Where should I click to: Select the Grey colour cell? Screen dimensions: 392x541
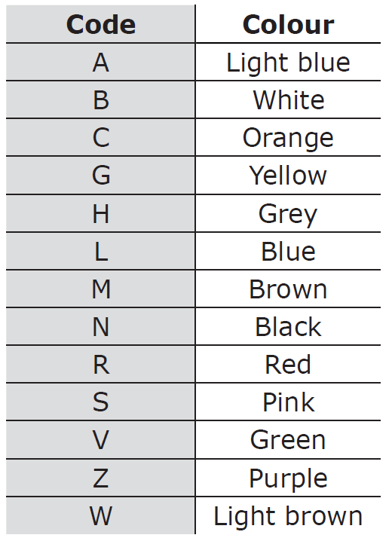point(288,213)
